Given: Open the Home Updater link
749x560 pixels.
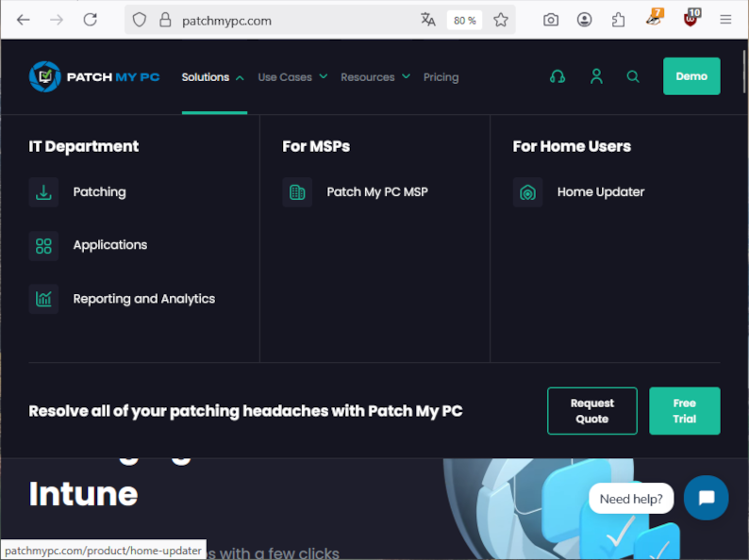Looking at the screenshot, I should coord(601,192).
